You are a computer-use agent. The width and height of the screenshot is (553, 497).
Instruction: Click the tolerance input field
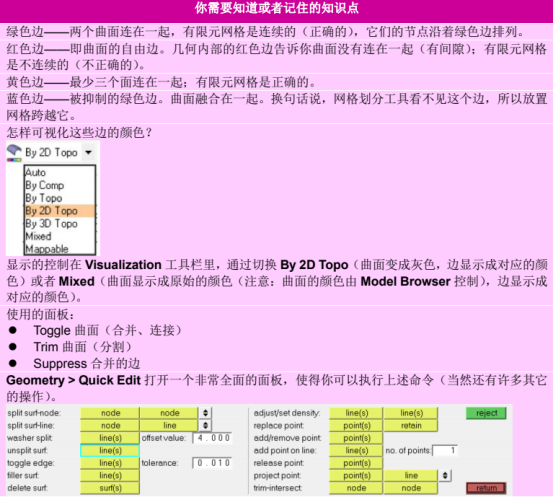click(x=213, y=463)
